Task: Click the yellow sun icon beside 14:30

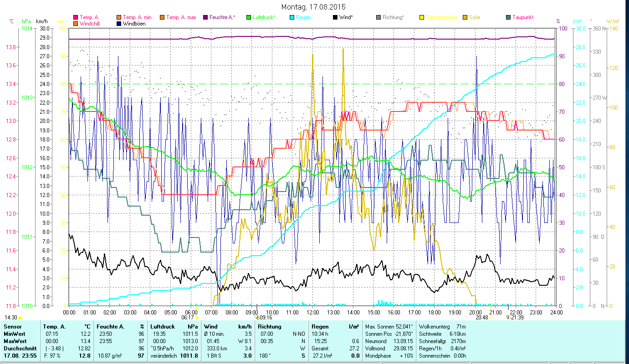Action: [20, 318]
